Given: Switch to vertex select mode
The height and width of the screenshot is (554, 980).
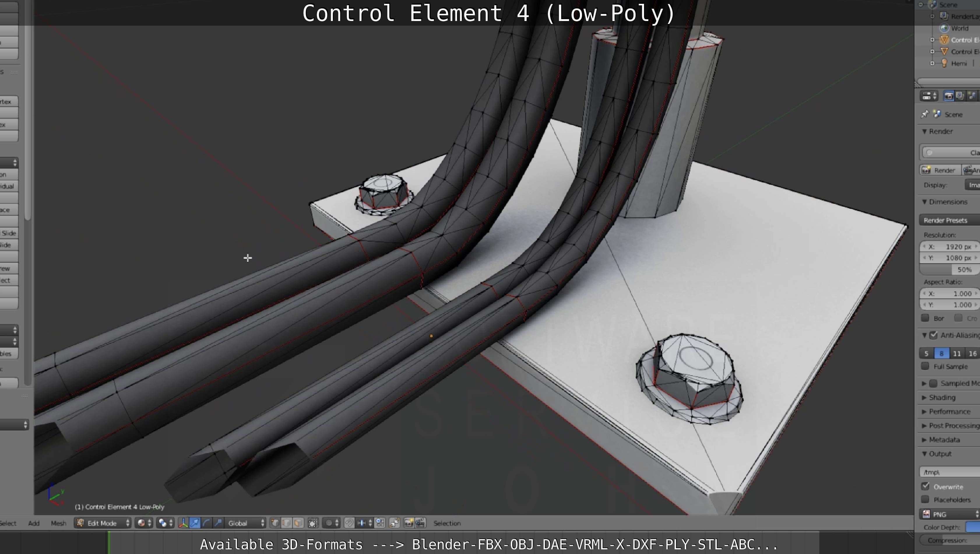Looking at the screenshot, I should pyautogui.click(x=275, y=523).
